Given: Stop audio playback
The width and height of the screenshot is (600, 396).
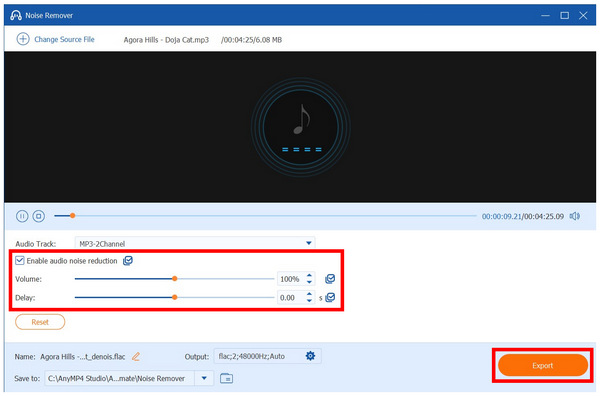Looking at the screenshot, I should (x=38, y=216).
